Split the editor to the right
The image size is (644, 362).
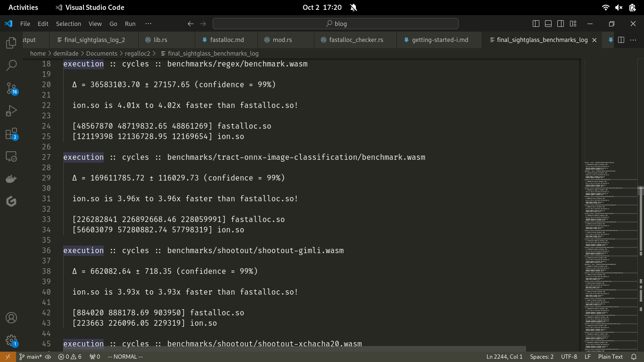pos(621,40)
